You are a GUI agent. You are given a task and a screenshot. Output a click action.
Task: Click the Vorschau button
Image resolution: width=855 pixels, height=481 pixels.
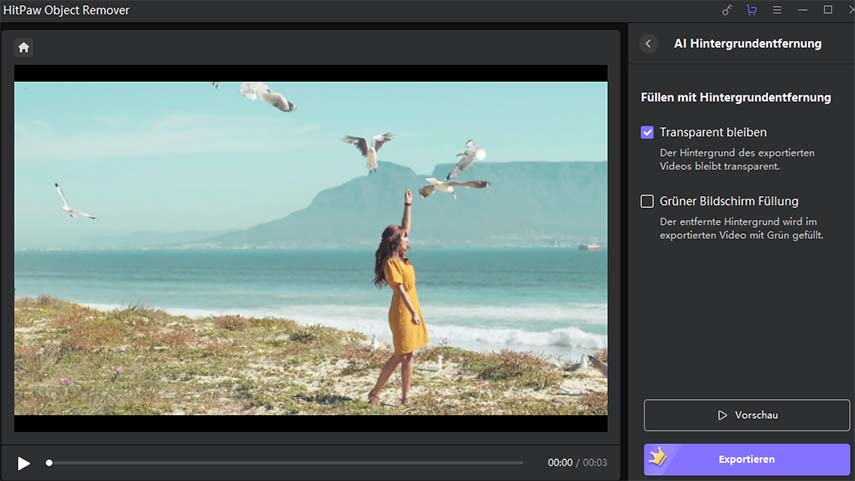coord(746,415)
